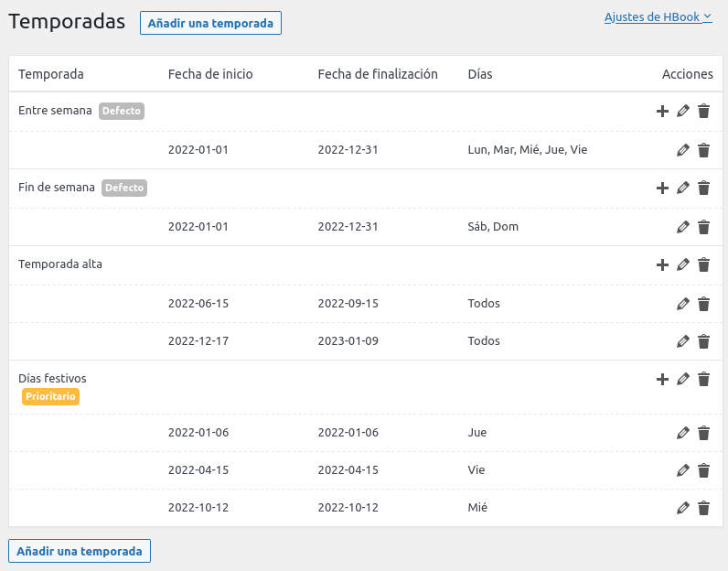
Task: Delete the 2022-04-15 holiday date row
Action: 703,470
